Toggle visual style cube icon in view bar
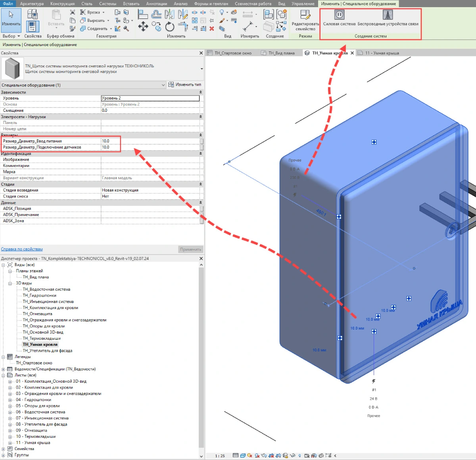 coord(242,456)
